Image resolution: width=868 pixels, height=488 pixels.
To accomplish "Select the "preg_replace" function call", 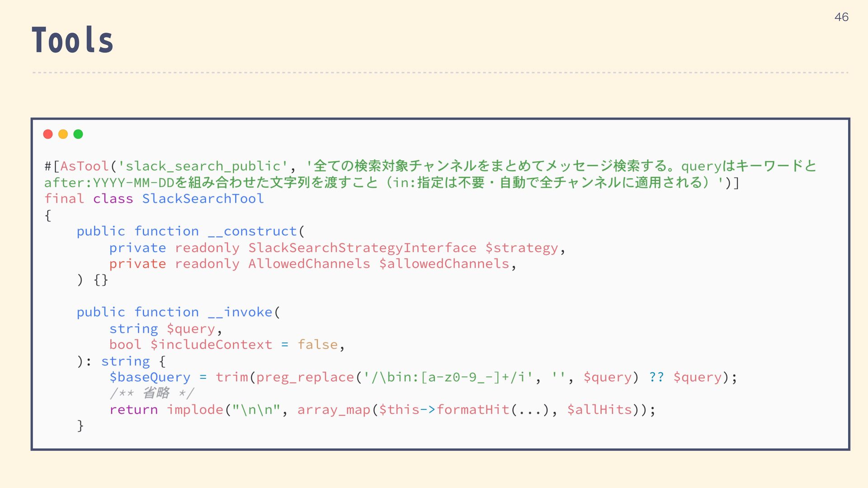I will [x=305, y=377].
